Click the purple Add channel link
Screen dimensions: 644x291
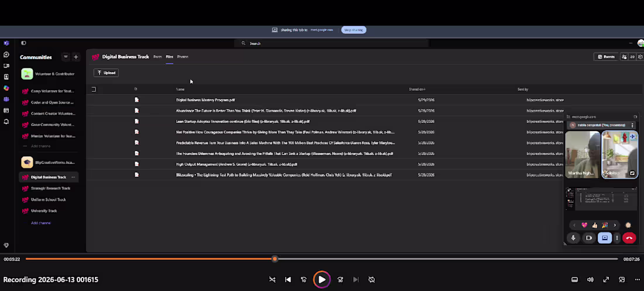click(x=41, y=222)
